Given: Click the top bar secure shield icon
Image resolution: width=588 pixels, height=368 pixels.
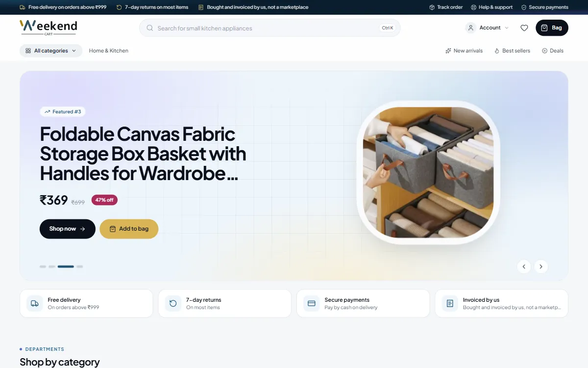Looking at the screenshot, I should point(524,7).
